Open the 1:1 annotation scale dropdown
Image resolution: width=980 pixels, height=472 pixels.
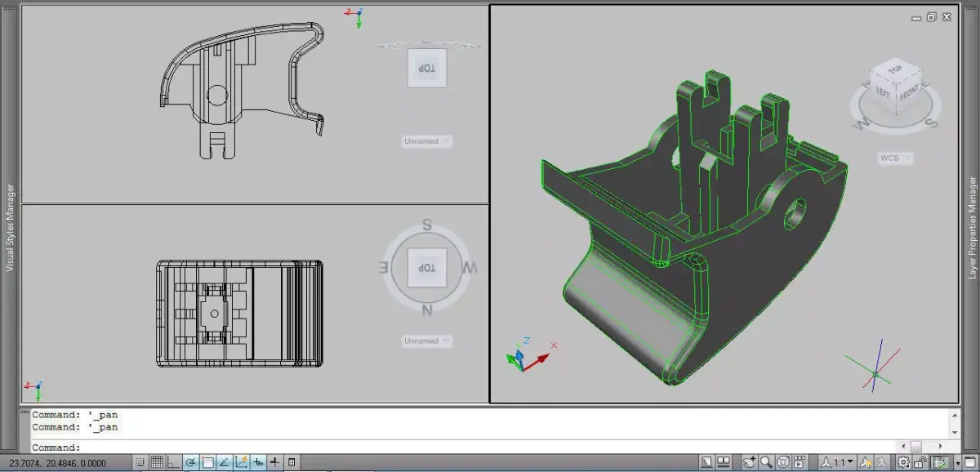[x=841, y=461]
